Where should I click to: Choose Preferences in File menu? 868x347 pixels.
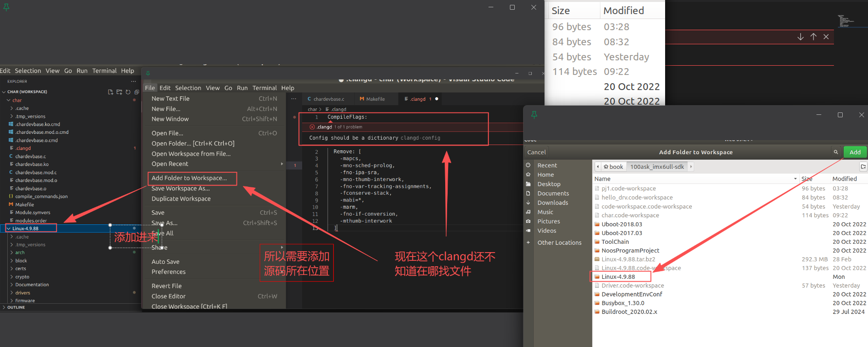click(x=168, y=272)
